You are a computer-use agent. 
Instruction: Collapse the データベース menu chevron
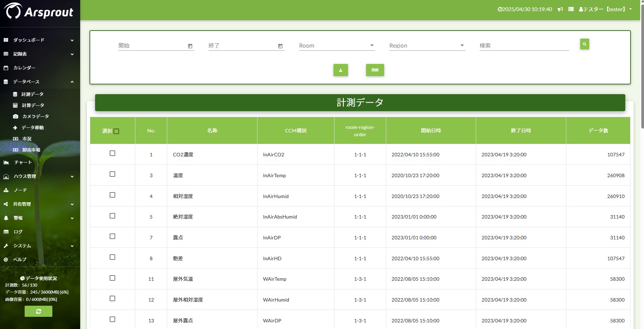(72, 82)
